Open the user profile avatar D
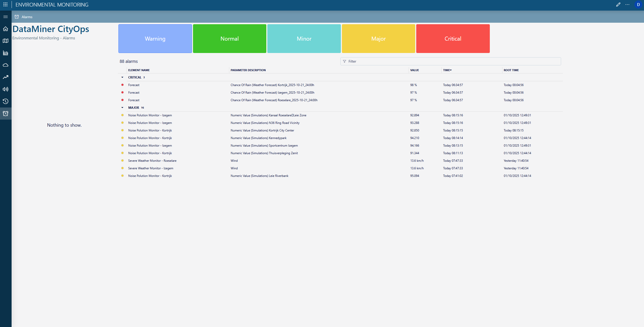644x327 pixels. (x=638, y=5)
